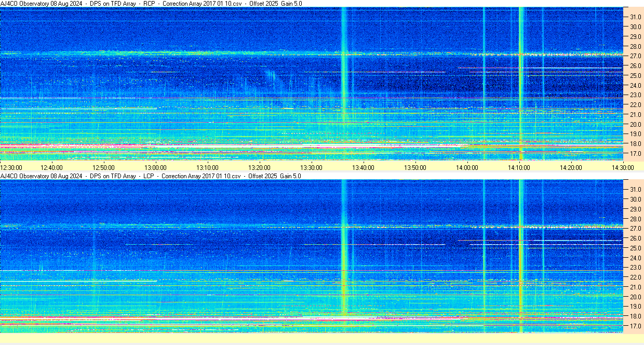Viewport: 644px width, 345px height.
Task: Click the 14:10:00 time axis label
Action: [519, 167]
